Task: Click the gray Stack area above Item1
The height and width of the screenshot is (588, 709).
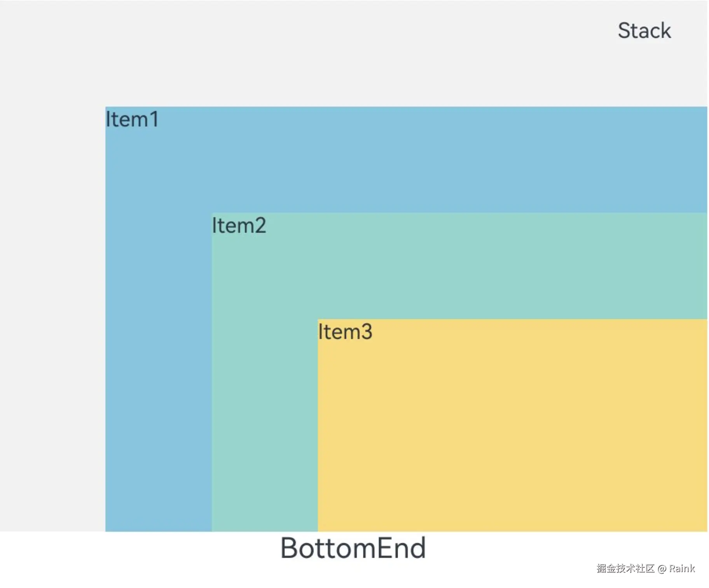Action: point(350,54)
